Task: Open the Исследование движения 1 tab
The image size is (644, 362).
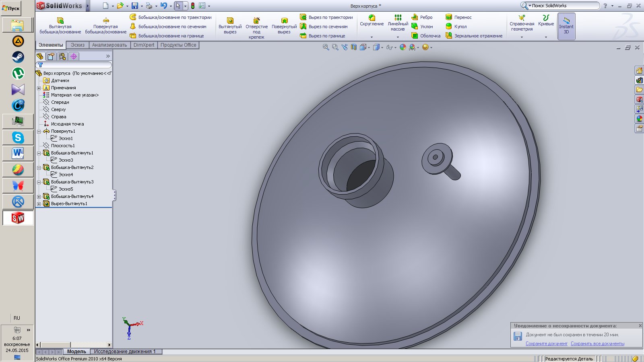Action: (125, 352)
